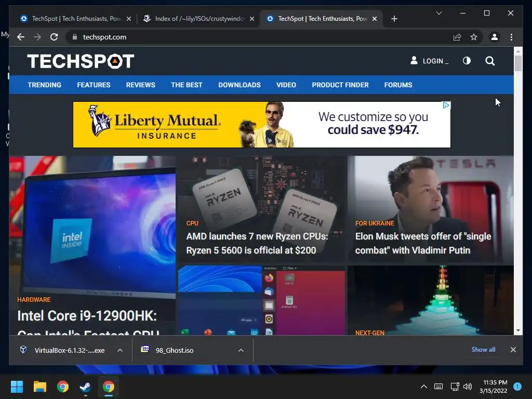Open the volume tray icon

468,386
